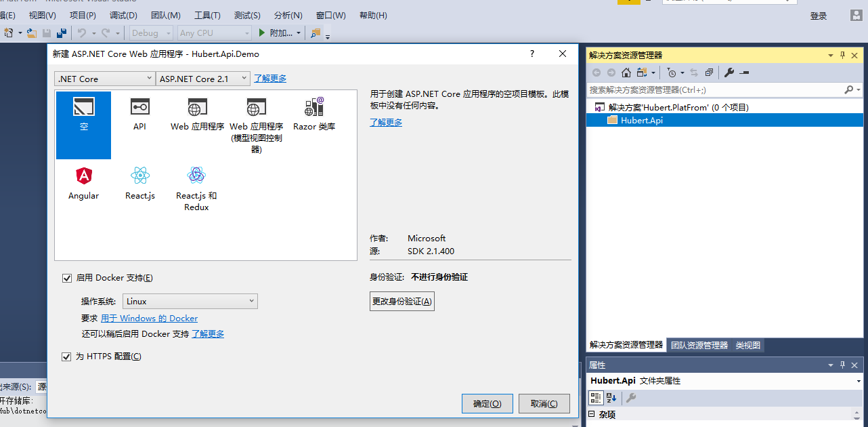Screen dimensions: 868x427
Task: Click the Home icon in Solution Explorer toolbar
Action: tap(626, 73)
